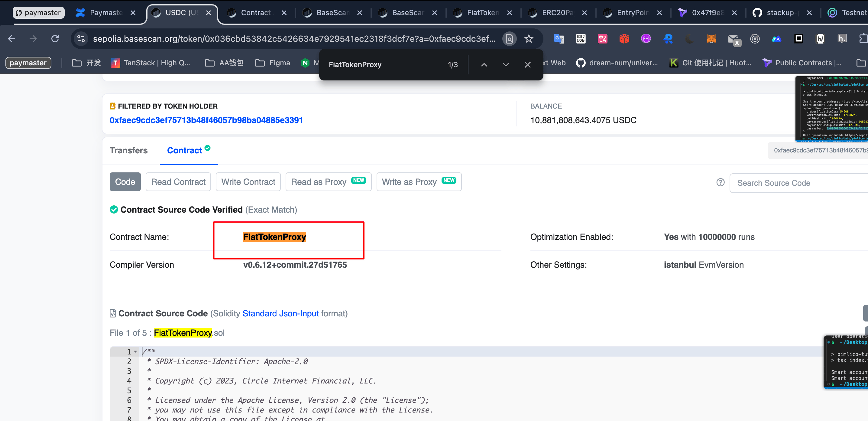Click the address bar URL

(294, 39)
